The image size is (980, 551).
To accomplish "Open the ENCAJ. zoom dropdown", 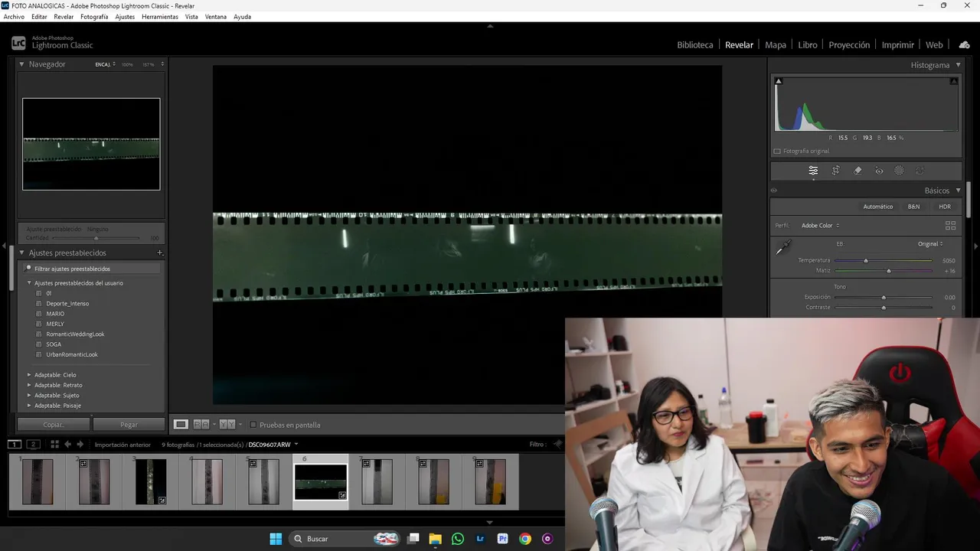I will tap(105, 64).
